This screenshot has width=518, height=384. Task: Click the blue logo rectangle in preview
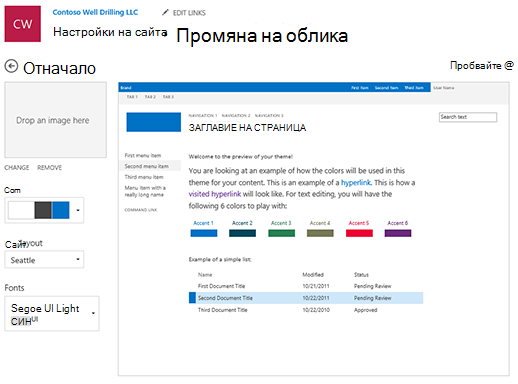coord(154,122)
